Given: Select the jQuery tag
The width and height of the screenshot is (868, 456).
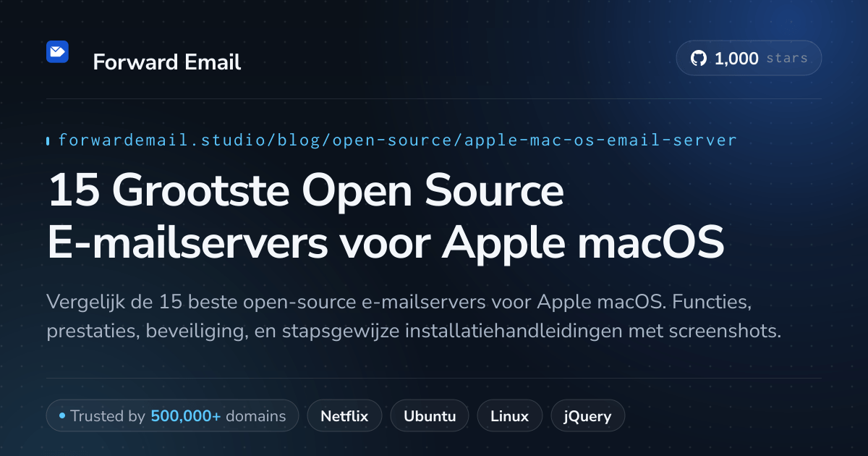Looking at the screenshot, I should [587, 416].
